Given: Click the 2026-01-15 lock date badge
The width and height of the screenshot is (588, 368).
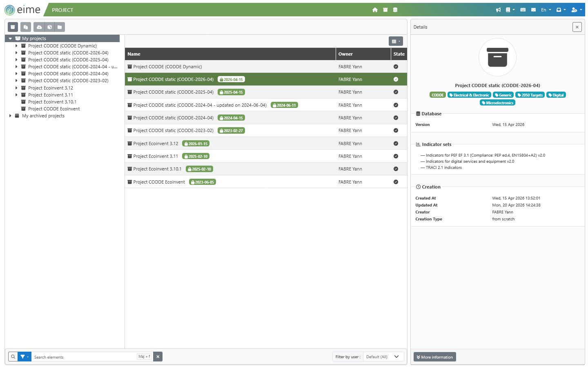Looking at the screenshot, I should pos(196,144).
